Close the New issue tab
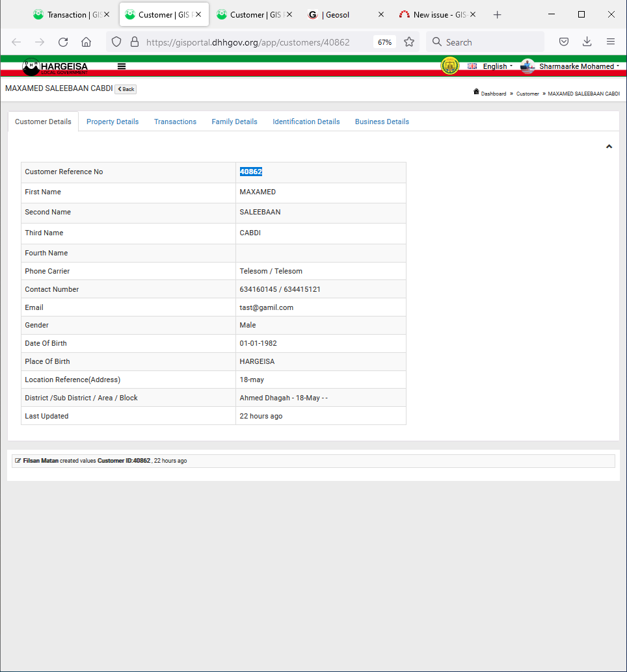This screenshot has height=672, width=627. click(473, 14)
